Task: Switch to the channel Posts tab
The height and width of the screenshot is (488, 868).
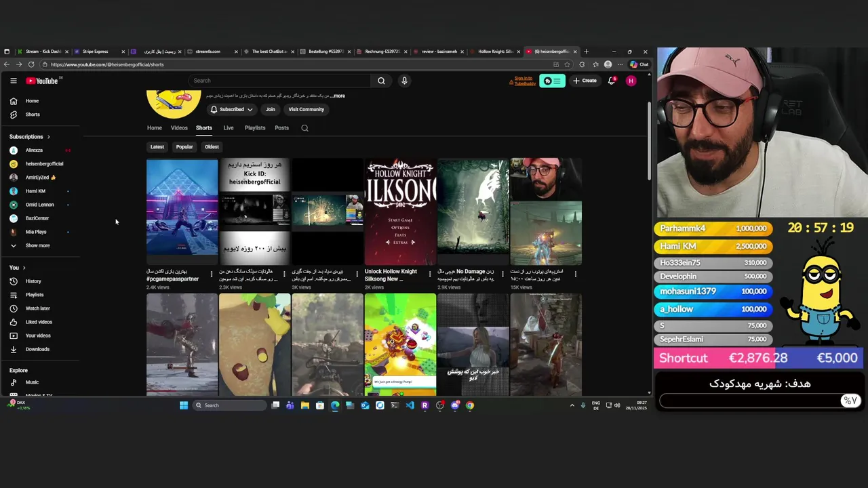Action: pos(281,128)
